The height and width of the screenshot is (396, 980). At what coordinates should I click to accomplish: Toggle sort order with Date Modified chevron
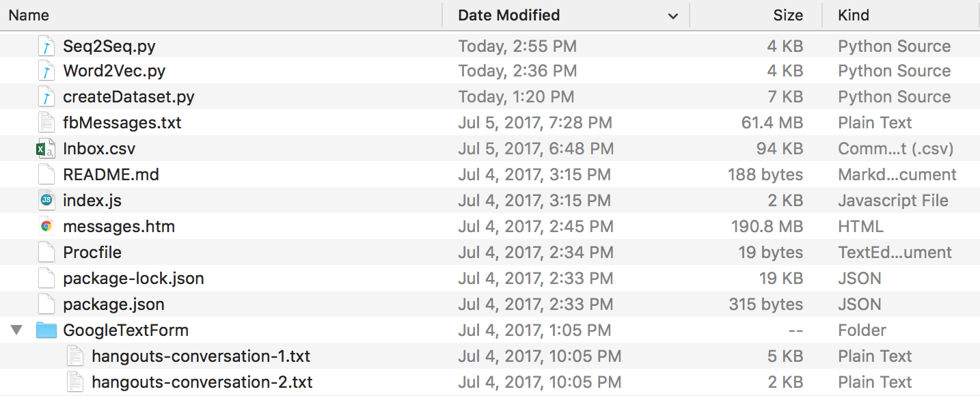coord(673,16)
